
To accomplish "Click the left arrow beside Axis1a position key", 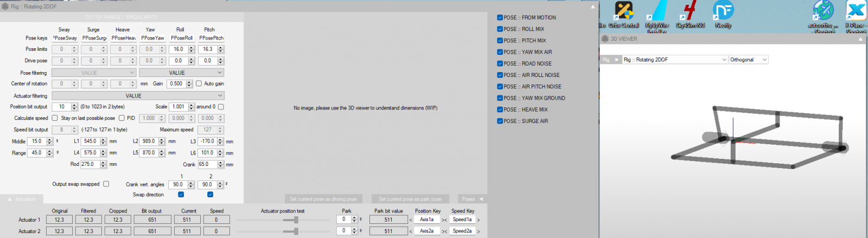I will tap(411, 220).
